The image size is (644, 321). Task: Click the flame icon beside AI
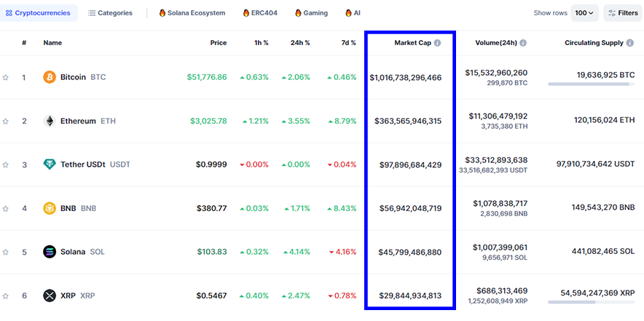click(x=348, y=13)
